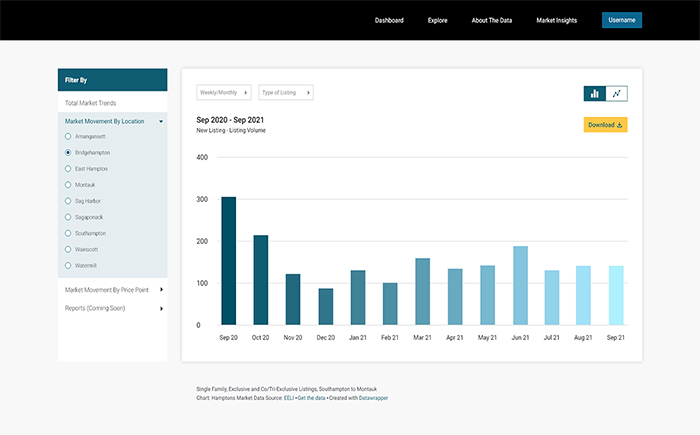Click the Jun 21 bar

coord(521,285)
